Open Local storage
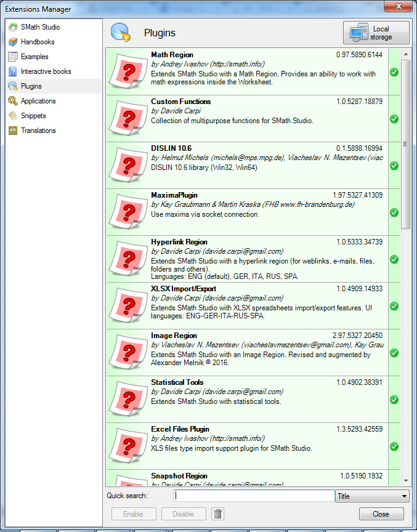The height and width of the screenshot is (532, 417). click(x=376, y=33)
